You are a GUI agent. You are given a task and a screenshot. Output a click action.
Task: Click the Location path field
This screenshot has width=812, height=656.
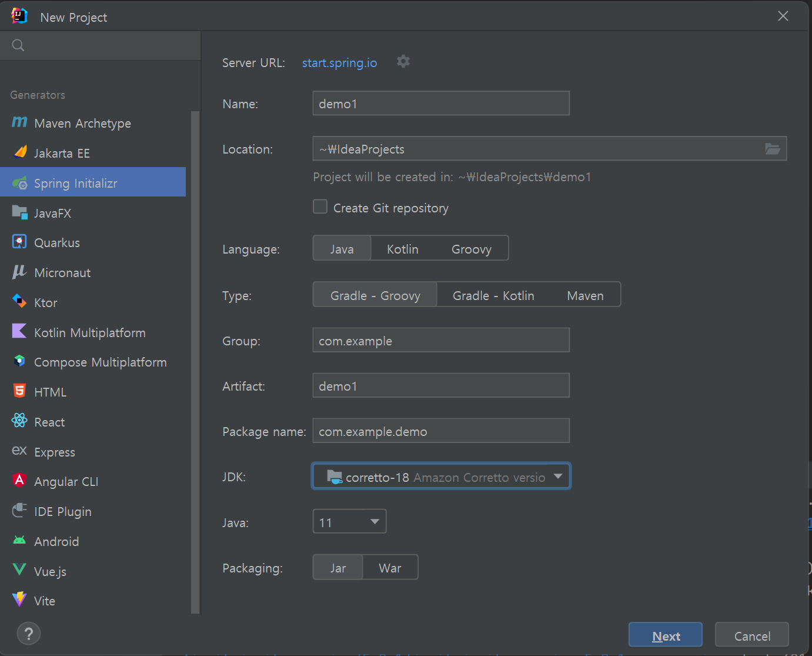coord(550,149)
